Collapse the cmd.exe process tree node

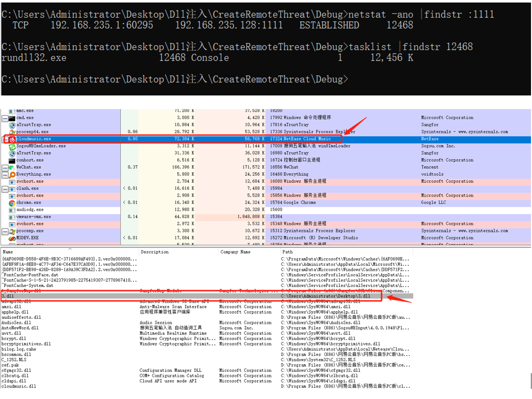(x=5, y=118)
